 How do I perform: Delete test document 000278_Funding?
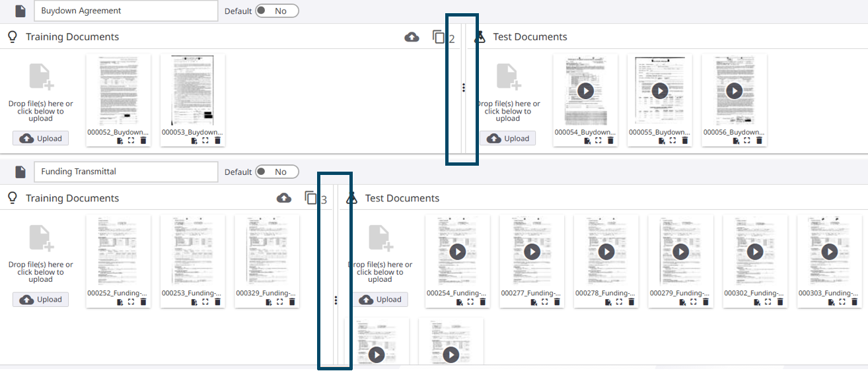point(631,302)
